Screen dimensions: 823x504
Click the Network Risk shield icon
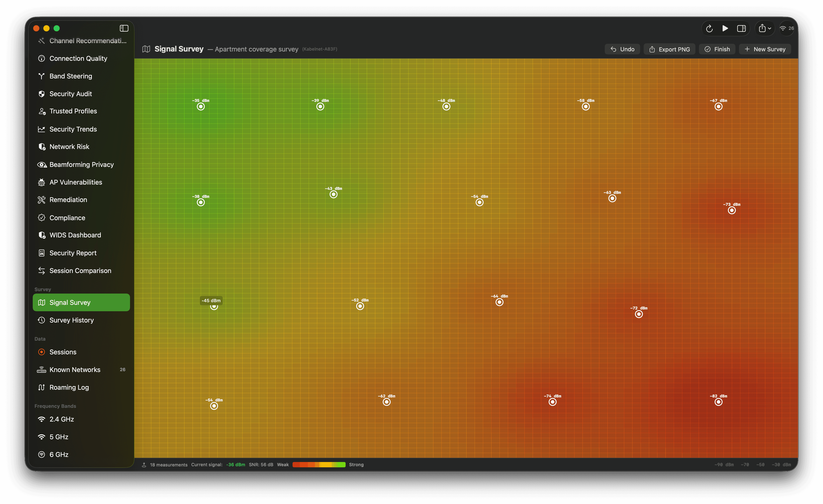[42, 147]
